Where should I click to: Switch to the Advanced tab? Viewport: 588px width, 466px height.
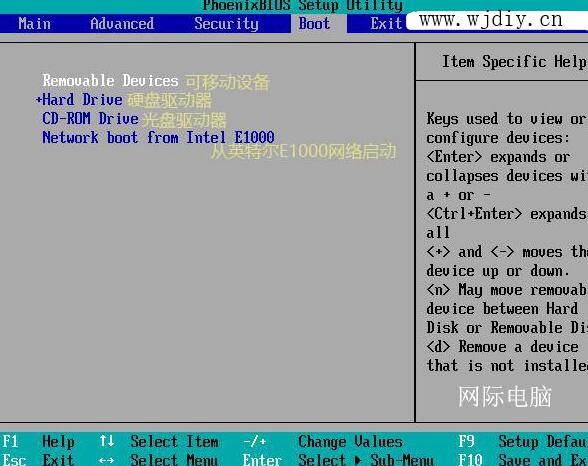click(x=122, y=24)
